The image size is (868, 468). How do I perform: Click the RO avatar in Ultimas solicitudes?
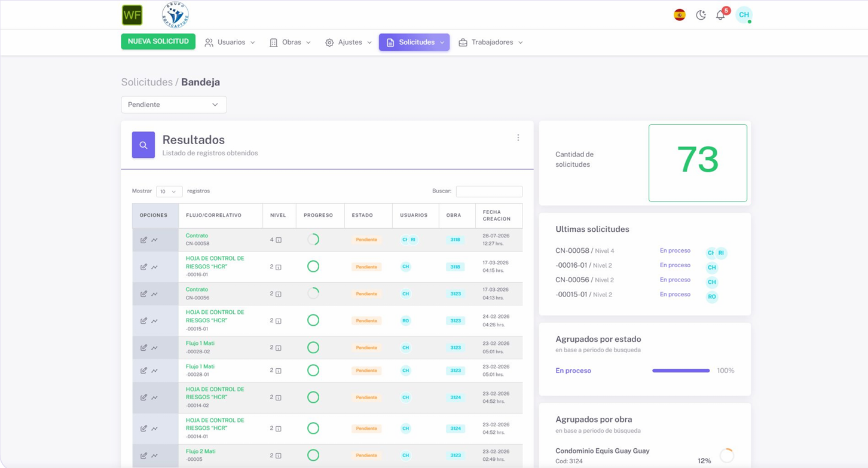point(711,296)
